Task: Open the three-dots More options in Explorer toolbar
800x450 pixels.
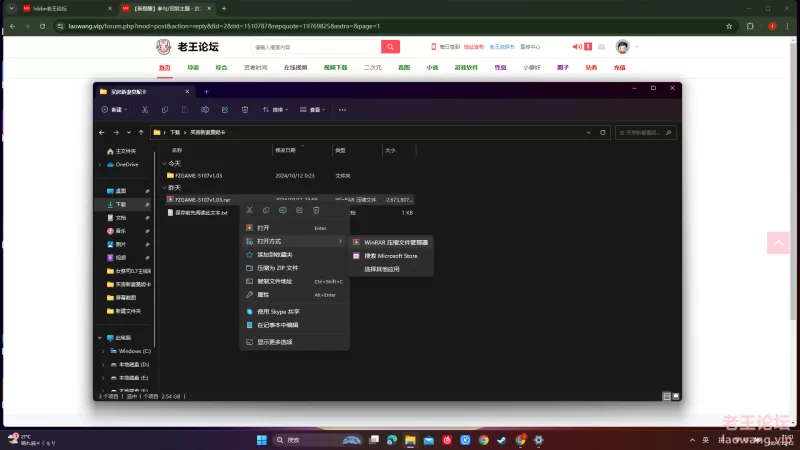Action: coord(342,110)
